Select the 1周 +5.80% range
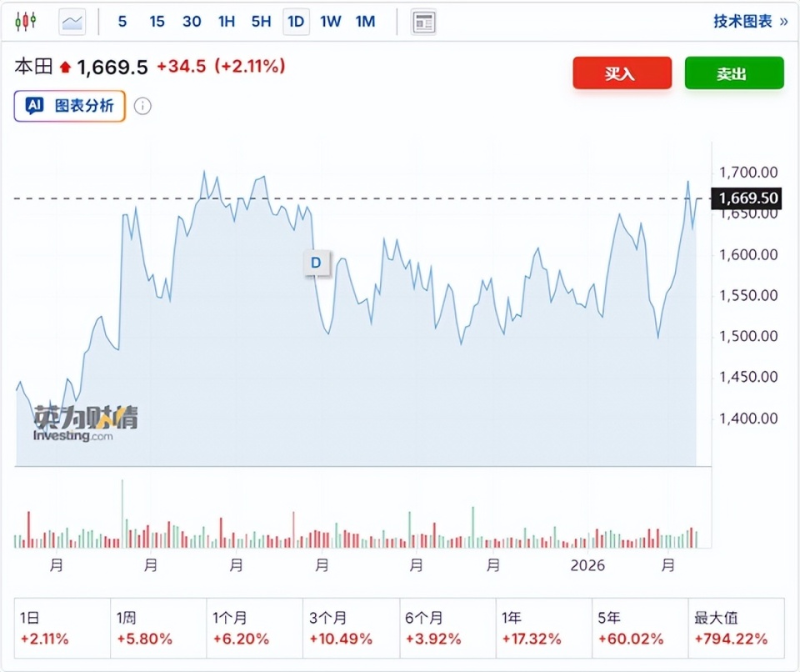Screen dimensions: 800x672 tap(158, 628)
